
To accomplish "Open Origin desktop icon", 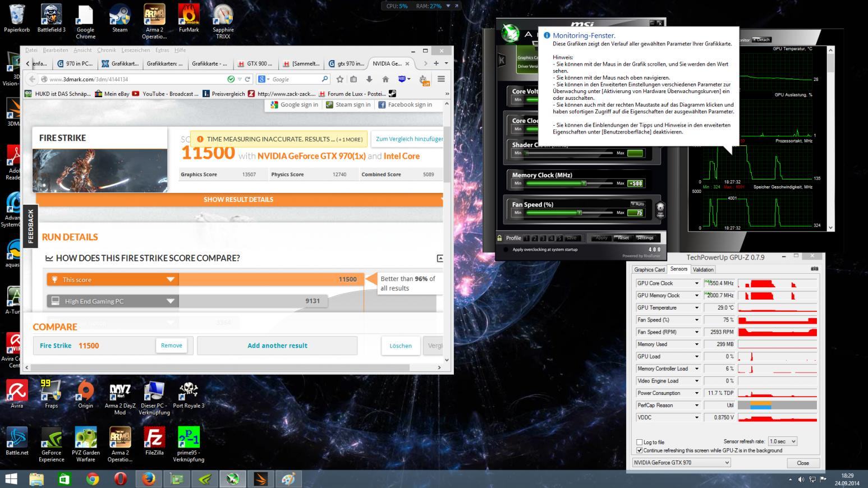I will (x=85, y=394).
